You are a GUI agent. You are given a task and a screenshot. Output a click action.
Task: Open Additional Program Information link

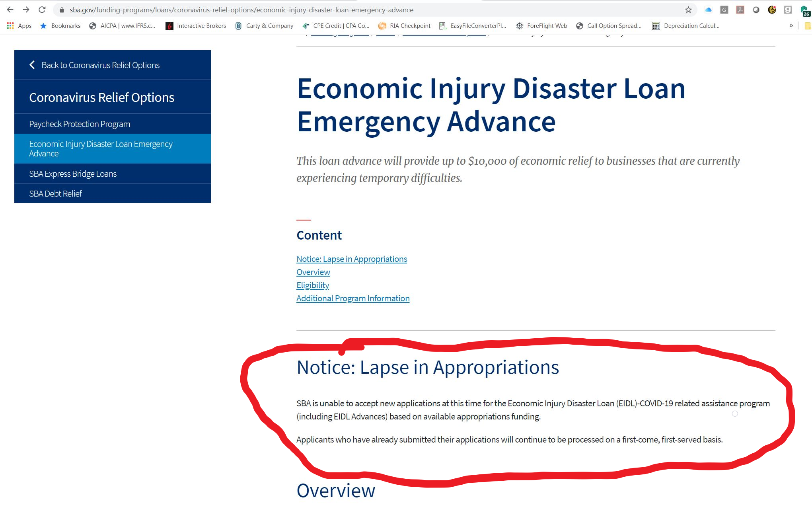click(353, 298)
